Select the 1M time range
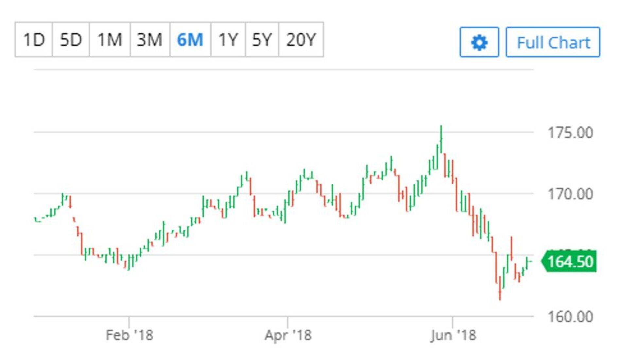The height and width of the screenshot is (364, 628). point(110,40)
